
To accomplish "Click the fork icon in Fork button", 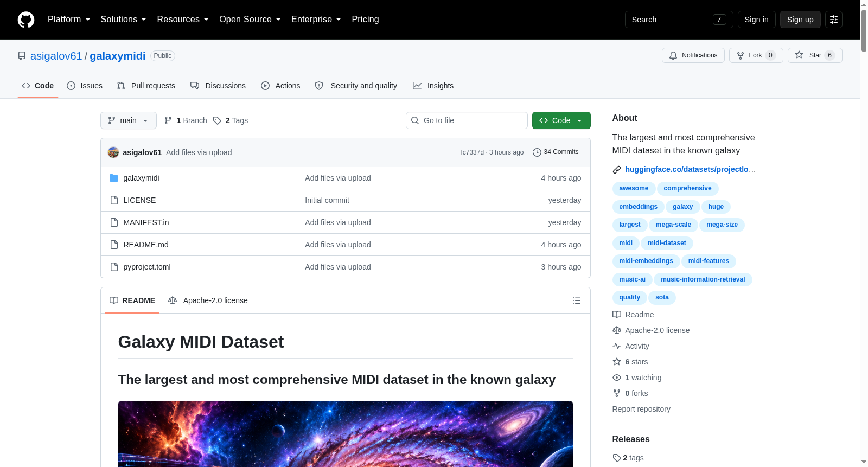I will tap(741, 55).
